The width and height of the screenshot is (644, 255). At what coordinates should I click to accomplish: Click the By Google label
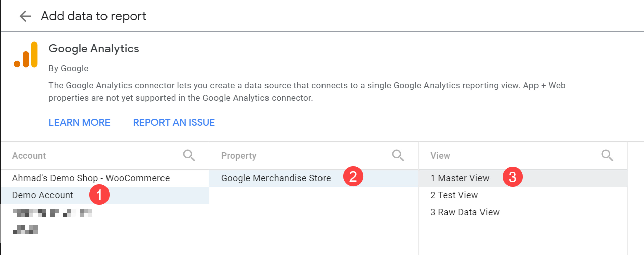point(69,68)
